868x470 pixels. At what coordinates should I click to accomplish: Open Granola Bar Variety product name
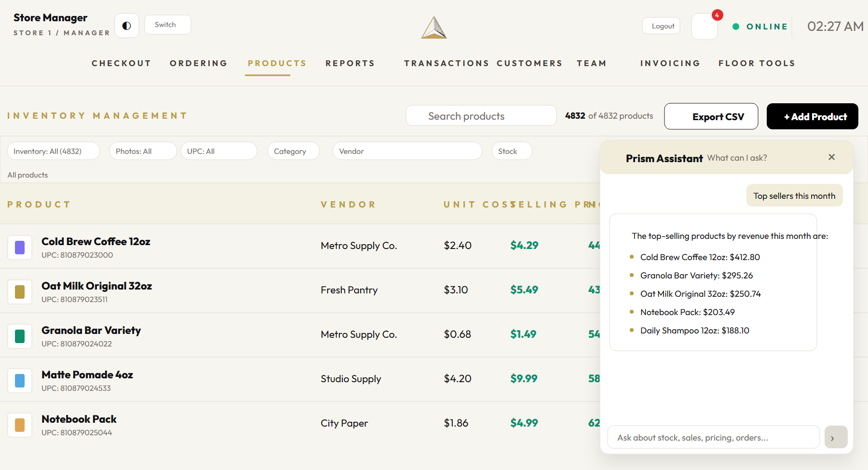[x=91, y=330]
